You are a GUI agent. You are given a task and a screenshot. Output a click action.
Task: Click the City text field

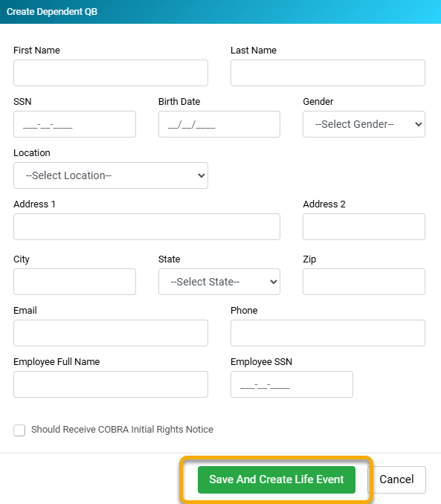pyautogui.click(x=74, y=282)
